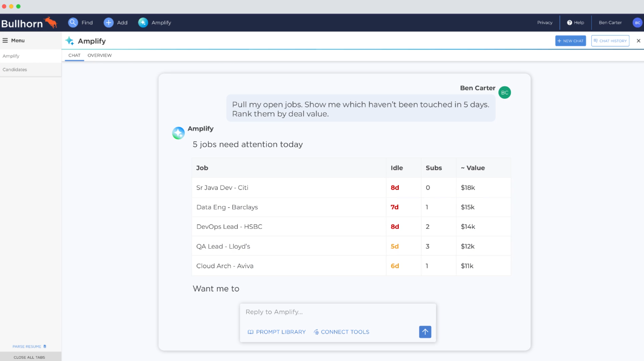
Task: Select the DevOps Lead - HSBC job
Action: (229, 227)
